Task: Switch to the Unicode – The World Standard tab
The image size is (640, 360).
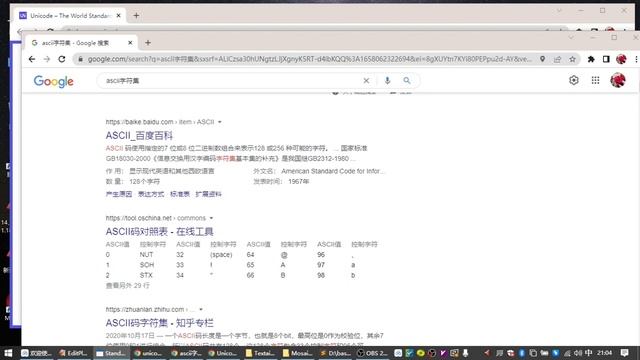Action: 70,16
